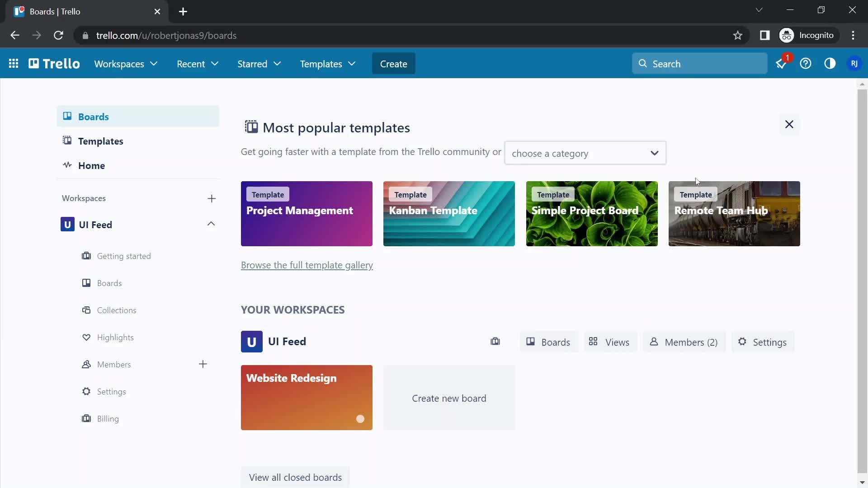This screenshot has width=868, height=488.
Task: Click the Collections icon in sidebar
Action: pos(86,310)
